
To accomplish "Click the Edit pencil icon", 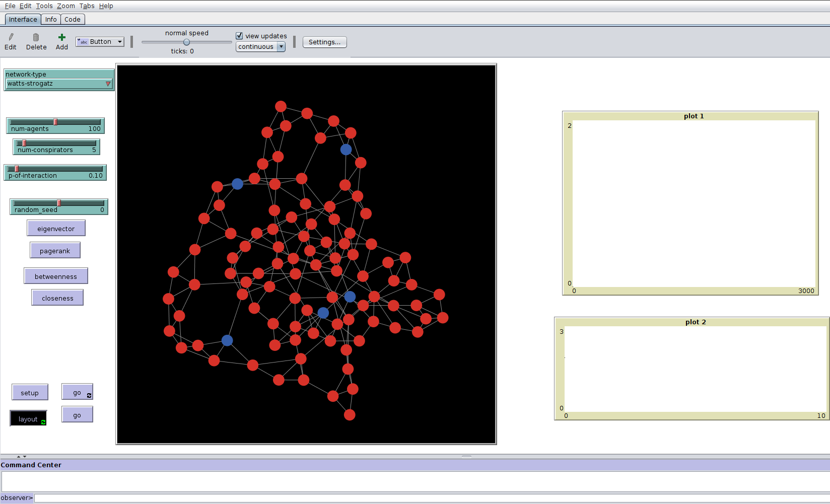I will (x=11, y=37).
